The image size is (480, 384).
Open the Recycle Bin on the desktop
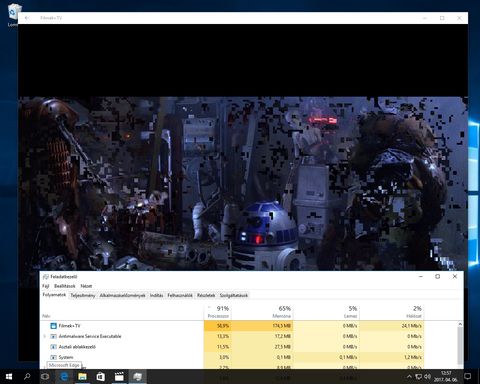pyautogui.click(x=13, y=15)
